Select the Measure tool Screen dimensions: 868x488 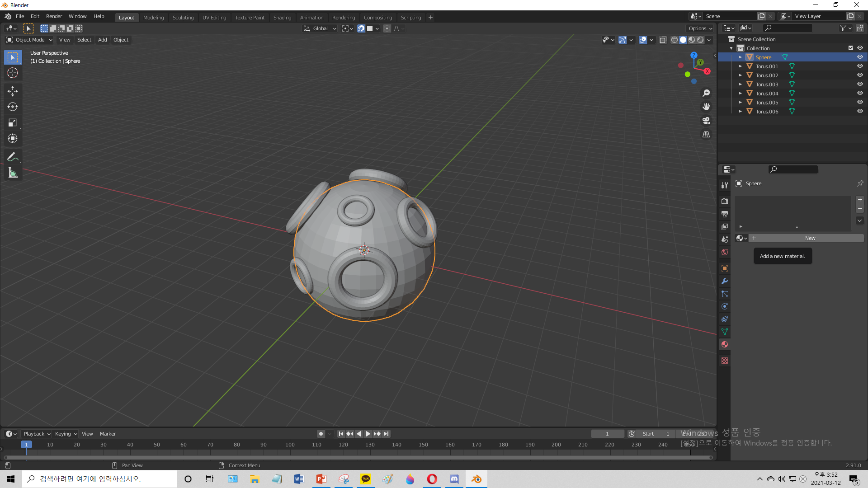pyautogui.click(x=13, y=173)
